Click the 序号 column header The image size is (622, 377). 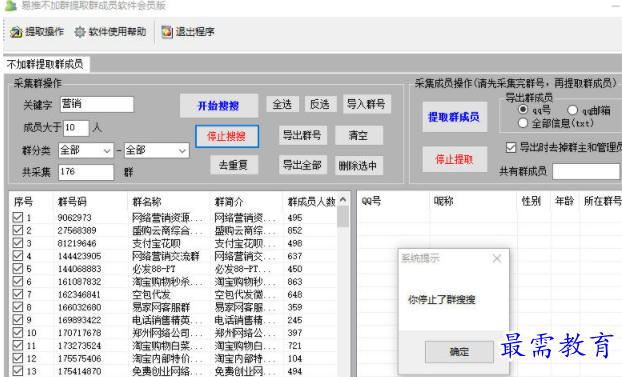pos(23,202)
